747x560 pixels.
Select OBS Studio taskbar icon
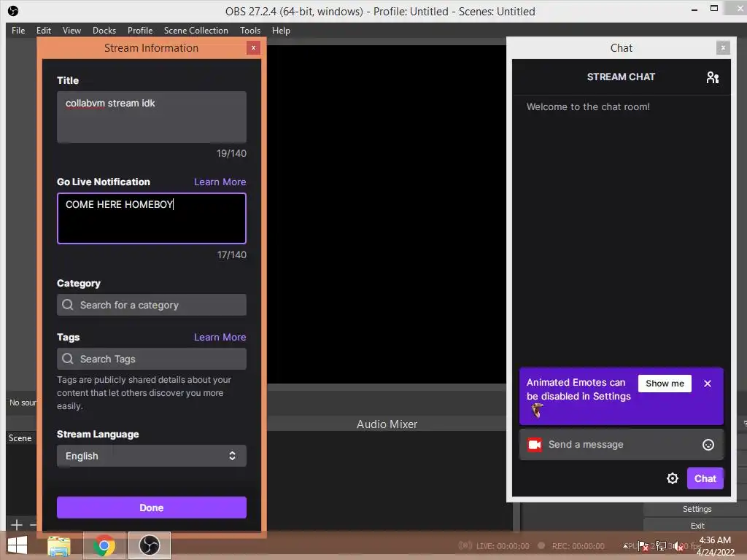click(149, 545)
